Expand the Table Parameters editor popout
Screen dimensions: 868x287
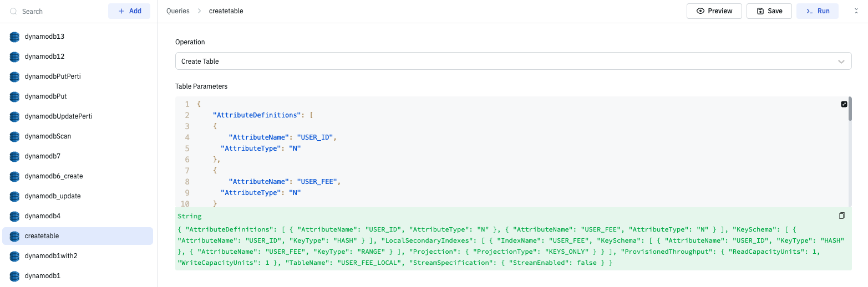pos(844,104)
